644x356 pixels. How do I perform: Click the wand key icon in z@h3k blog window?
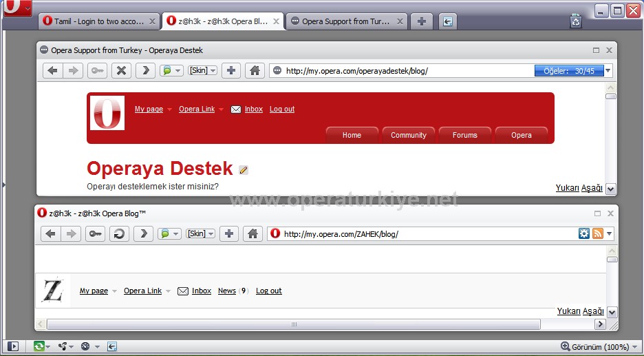point(95,234)
